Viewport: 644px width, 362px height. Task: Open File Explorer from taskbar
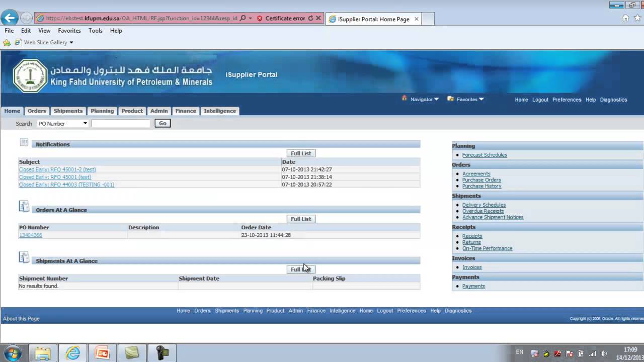pyautogui.click(x=43, y=353)
